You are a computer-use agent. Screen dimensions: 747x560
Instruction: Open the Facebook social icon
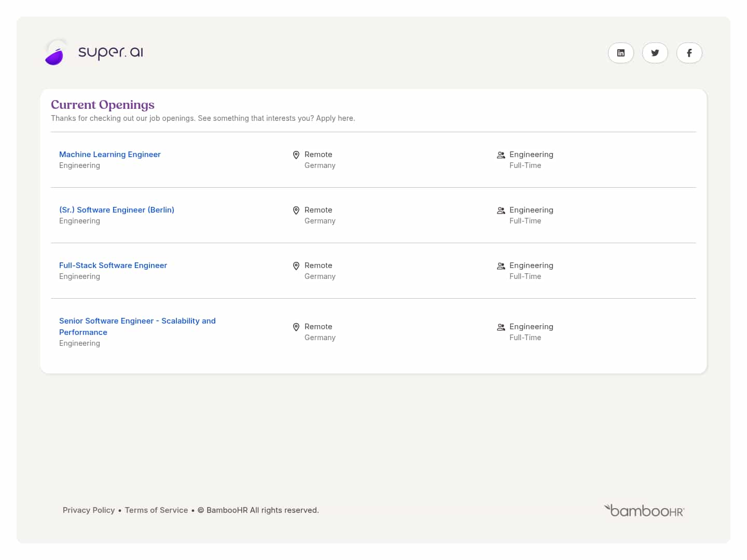(689, 53)
